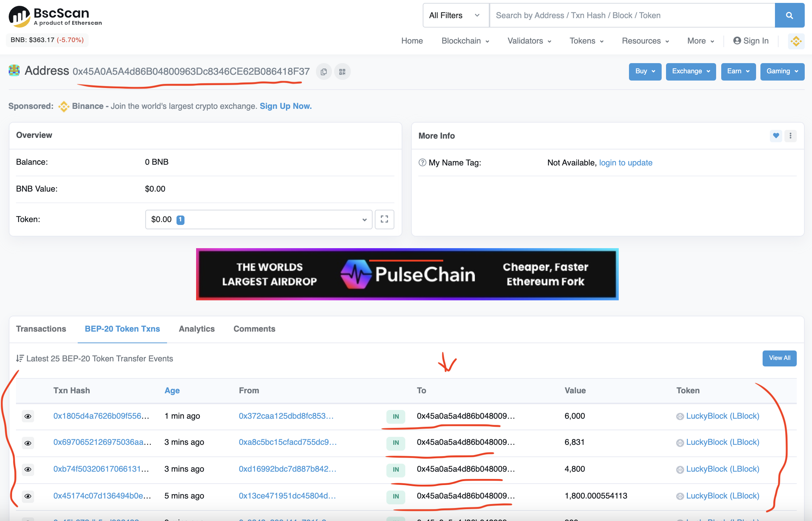Open LuckyBlock (LBlock) token in 4,800 row
The height and width of the screenshot is (521, 812).
click(723, 469)
